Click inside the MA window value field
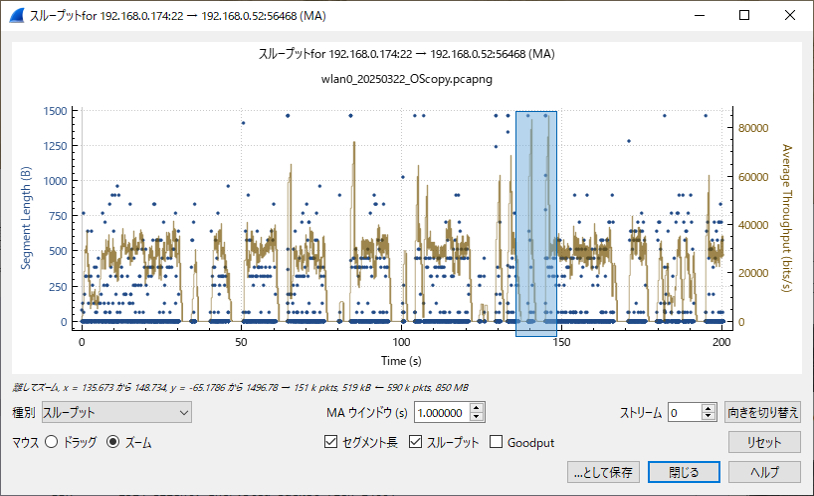Image resolution: width=814 pixels, height=496 pixels. [442, 412]
